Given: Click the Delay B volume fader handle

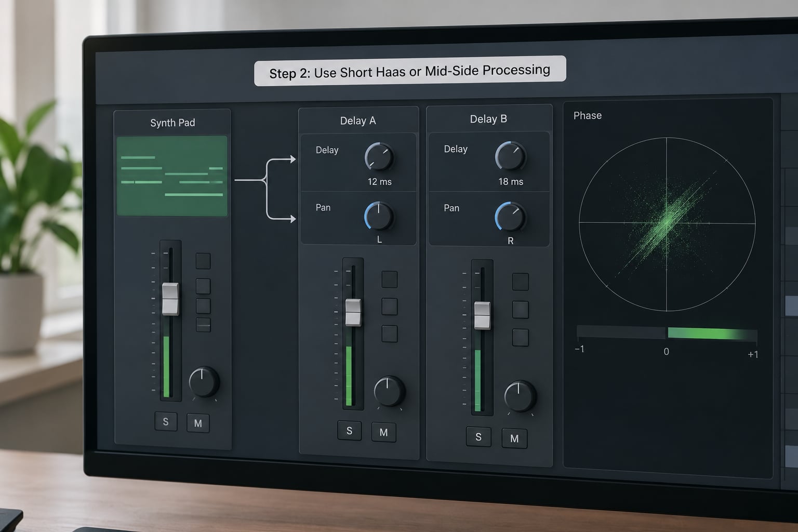Looking at the screenshot, I should [482, 315].
